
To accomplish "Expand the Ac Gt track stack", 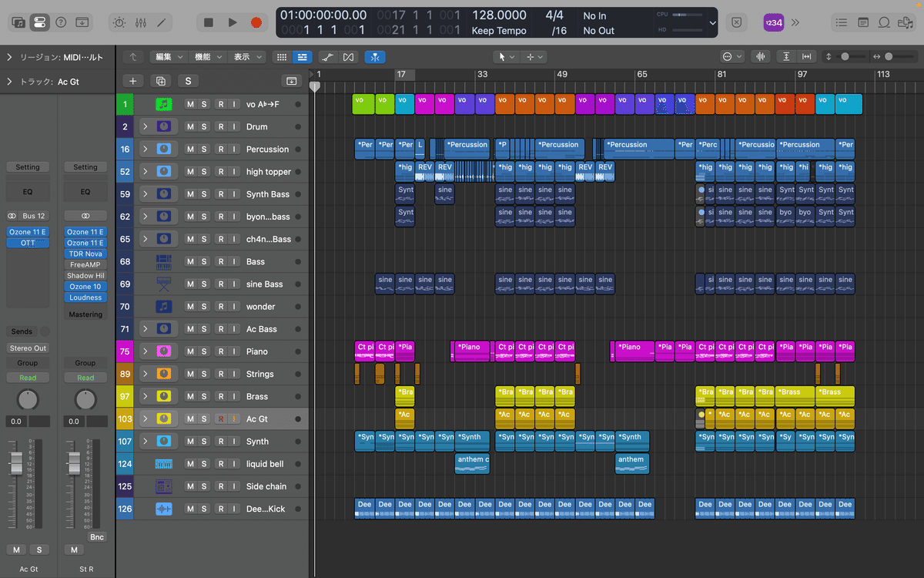I will pyautogui.click(x=144, y=419).
